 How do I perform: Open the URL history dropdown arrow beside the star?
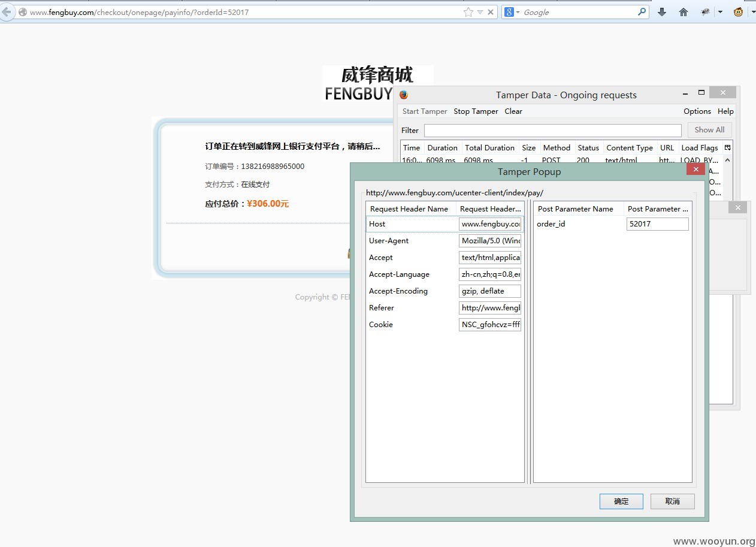480,12
